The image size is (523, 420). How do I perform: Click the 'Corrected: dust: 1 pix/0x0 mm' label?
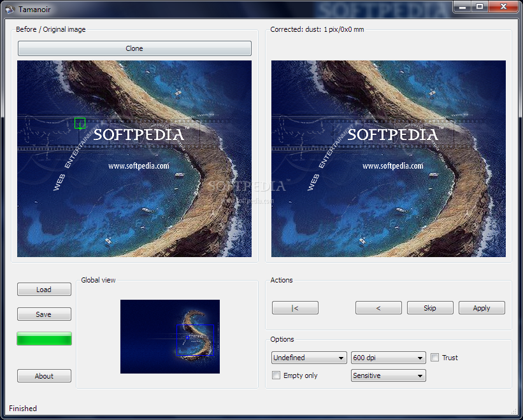pyautogui.click(x=317, y=29)
